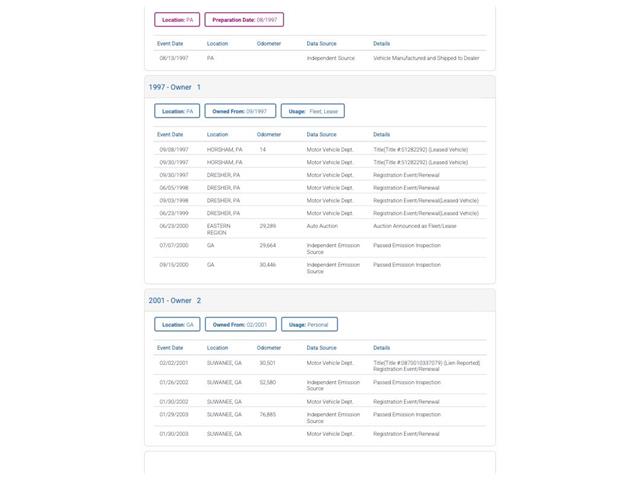Image resolution: width=640 pixels, height=480 pixels.
Task: Click the 07/07/2000 Passed Emission Inspection row
Action: pyautogui.click(x=320, y=248)
